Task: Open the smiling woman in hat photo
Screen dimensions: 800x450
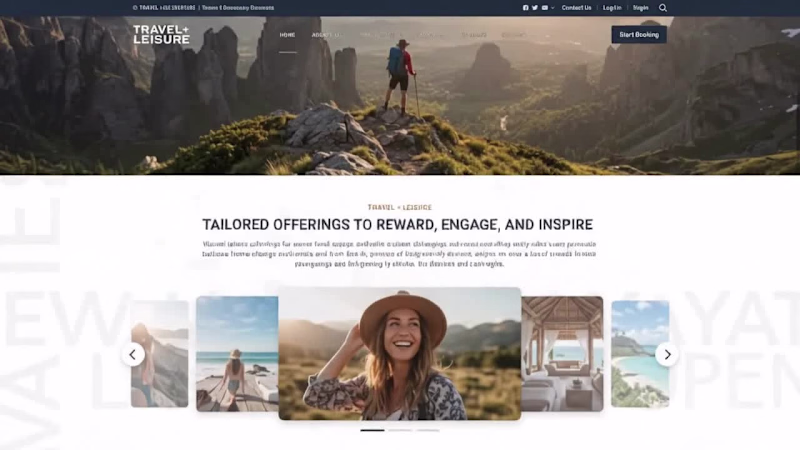Action: pos(399,354)
